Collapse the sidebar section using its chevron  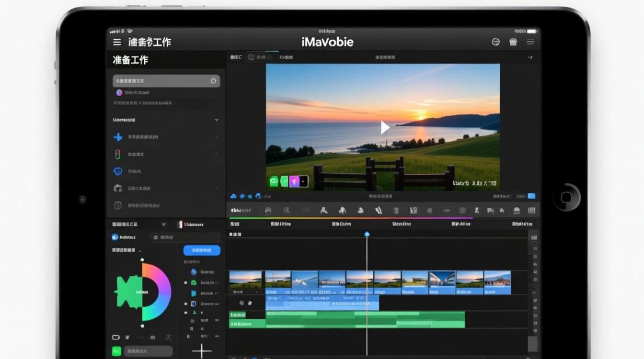[217, 120]
